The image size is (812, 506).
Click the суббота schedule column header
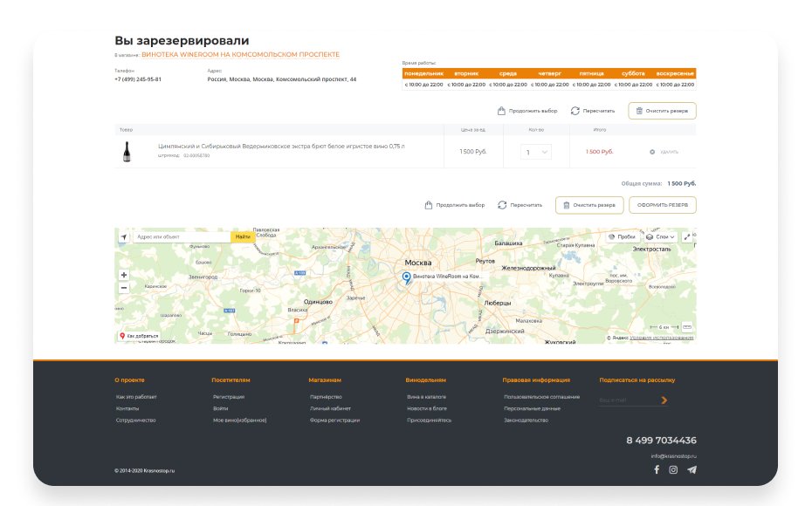(x=633, y=73)
